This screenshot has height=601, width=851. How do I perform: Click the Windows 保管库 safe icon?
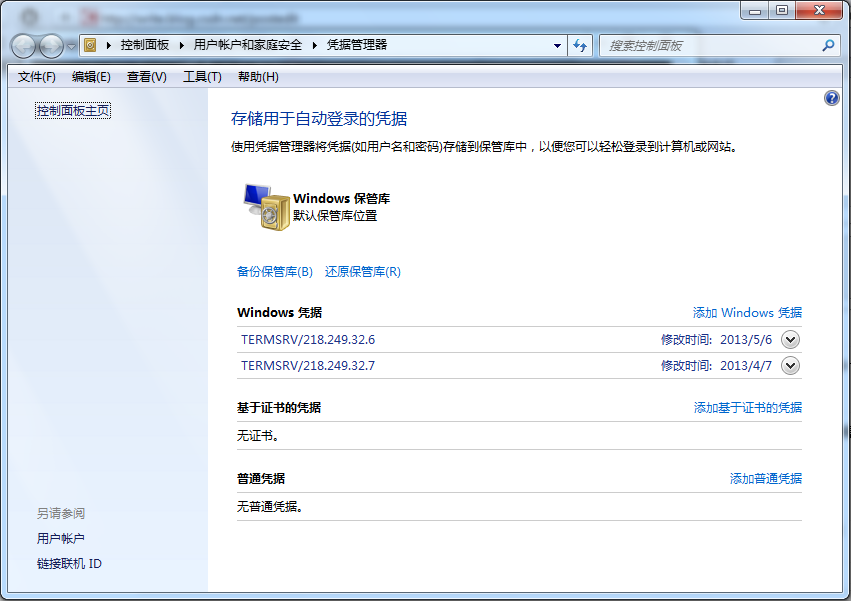[x=266, y=207]
